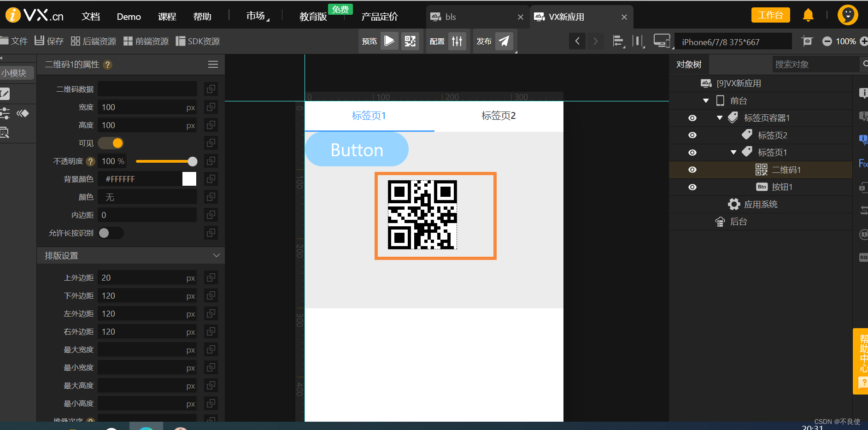Click the 二维码数据 input field

pos(147,89)
